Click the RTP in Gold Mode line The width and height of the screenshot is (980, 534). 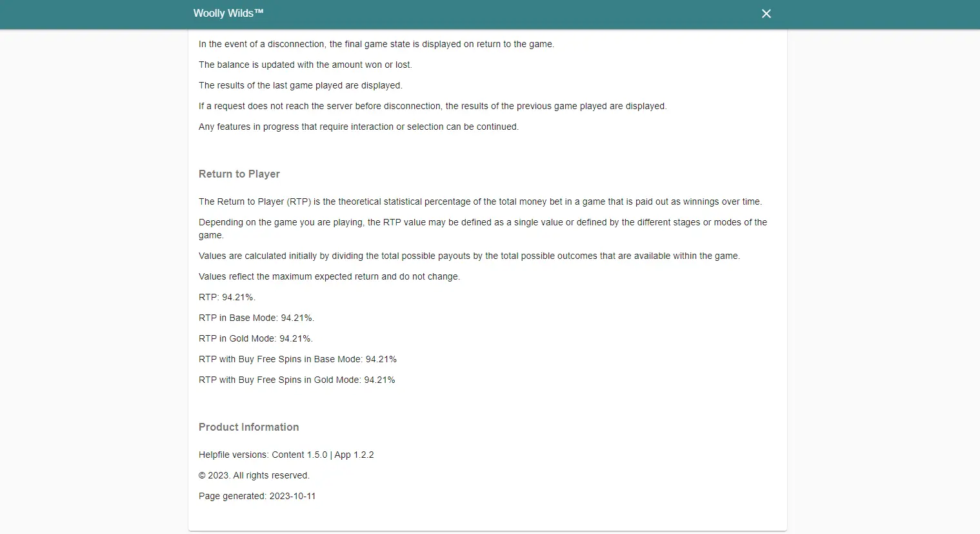click(x=256, y=338)
